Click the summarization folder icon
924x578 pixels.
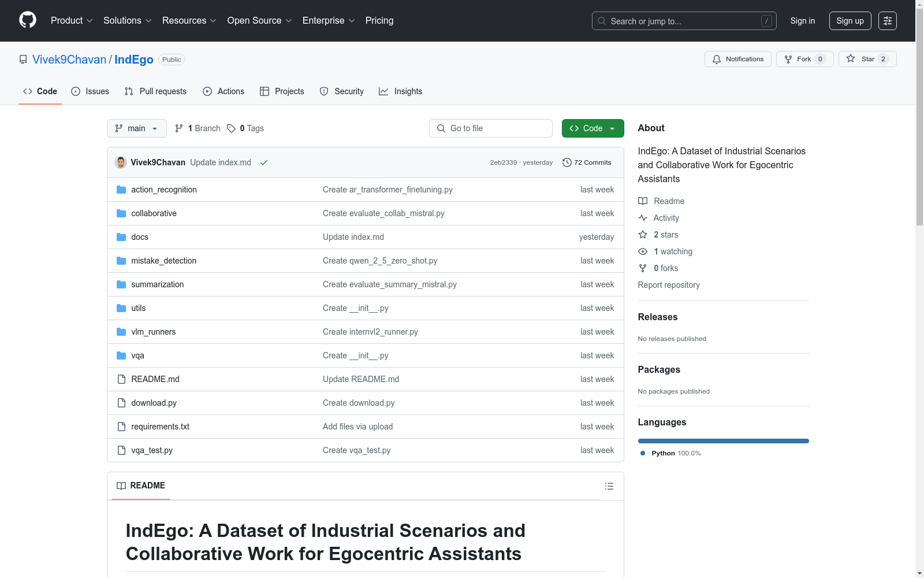pyautogui.click(x=121, y=284)
